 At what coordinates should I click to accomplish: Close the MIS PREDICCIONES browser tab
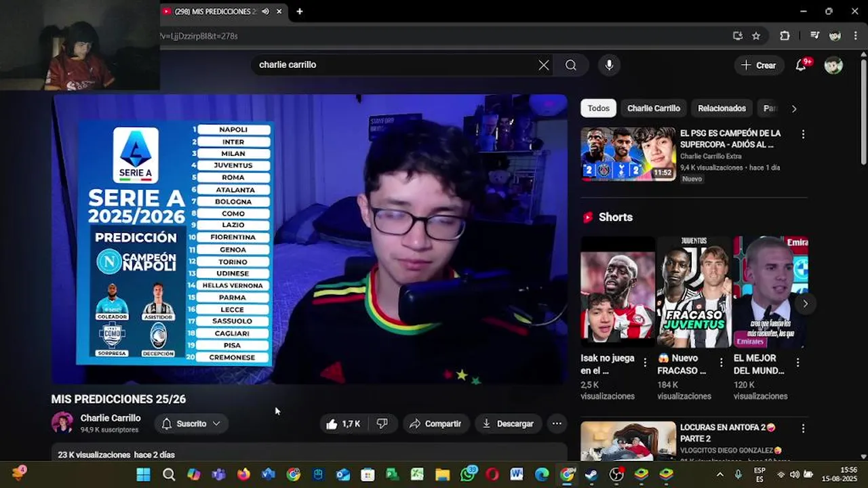tap(279, 12)
